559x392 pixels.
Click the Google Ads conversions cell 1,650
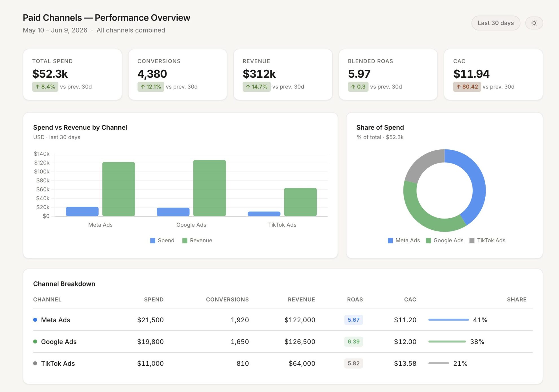[240, 341]
